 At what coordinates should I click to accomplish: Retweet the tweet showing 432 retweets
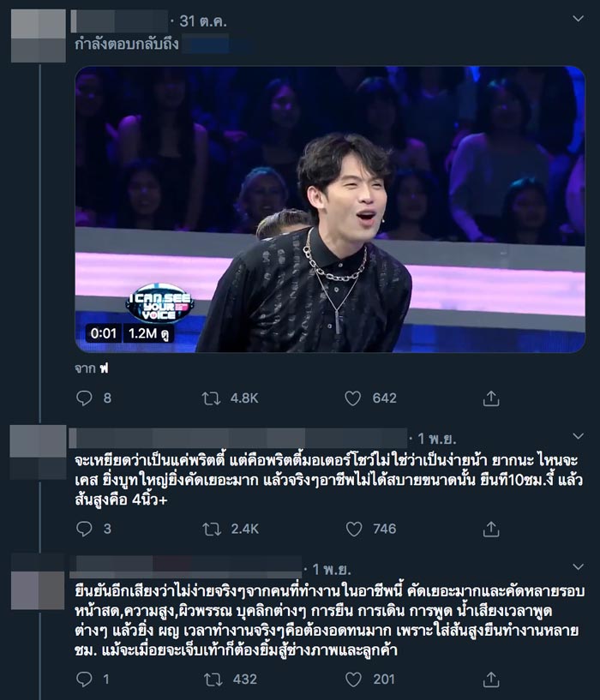(213, 679)
